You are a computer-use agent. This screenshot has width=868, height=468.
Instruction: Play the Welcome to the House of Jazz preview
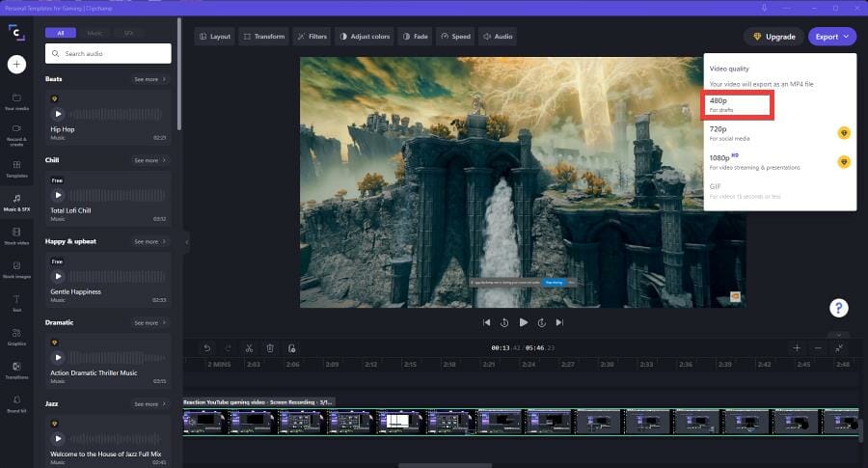[58, 439]
